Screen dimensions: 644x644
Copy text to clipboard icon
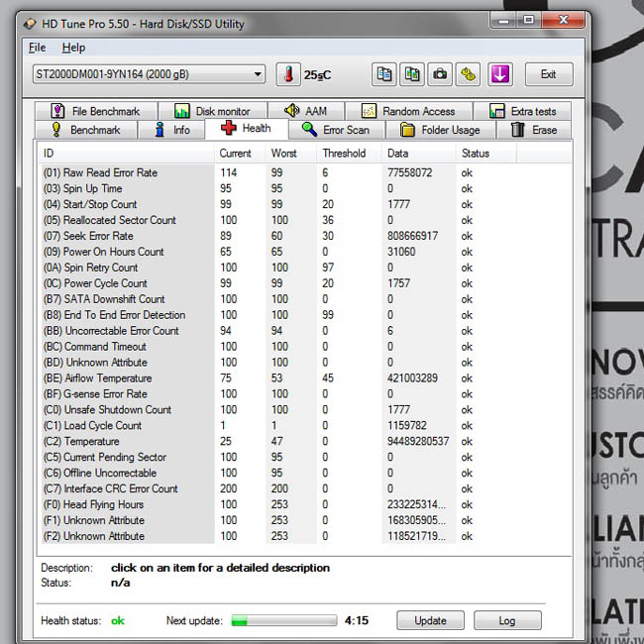tap(384, 74)
